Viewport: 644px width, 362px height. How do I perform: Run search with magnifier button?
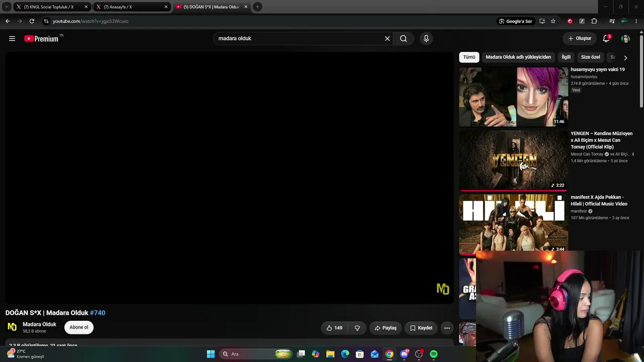(404, 39)
